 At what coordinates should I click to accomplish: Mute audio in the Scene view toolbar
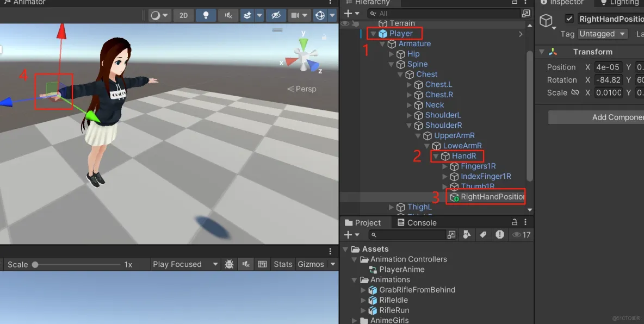coord(228,15)
